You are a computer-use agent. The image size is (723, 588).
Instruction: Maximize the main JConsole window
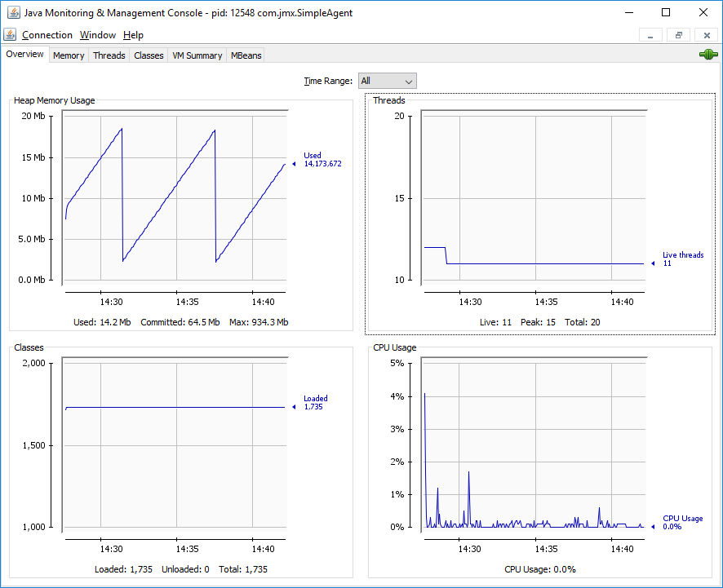click(x=666, y=12)
